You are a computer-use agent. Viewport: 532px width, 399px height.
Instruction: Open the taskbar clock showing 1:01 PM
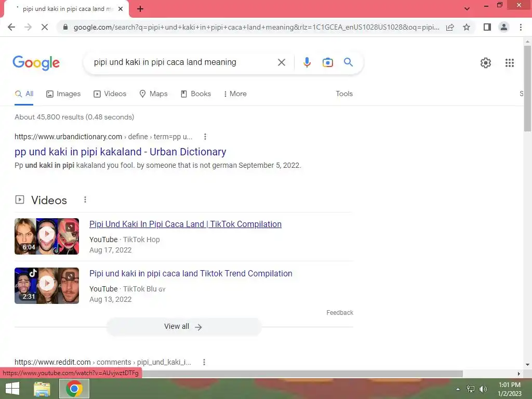pos(509,389)
